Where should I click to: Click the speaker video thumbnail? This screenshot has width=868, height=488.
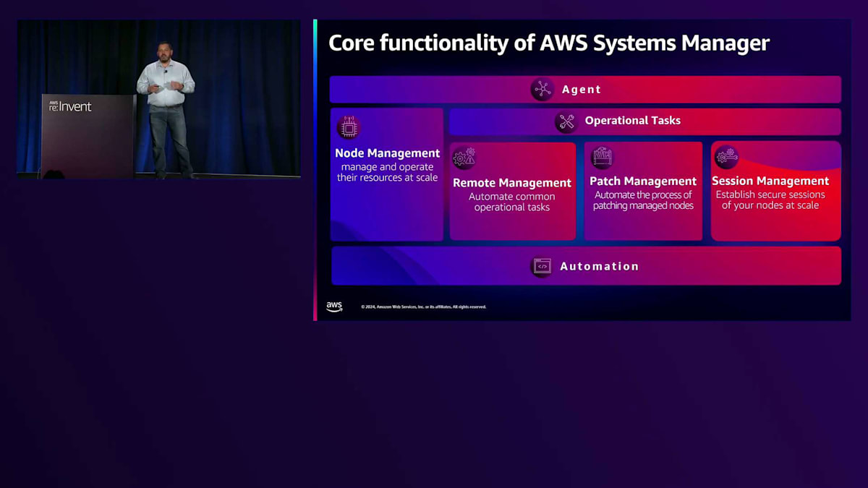(x=158, y=99)
